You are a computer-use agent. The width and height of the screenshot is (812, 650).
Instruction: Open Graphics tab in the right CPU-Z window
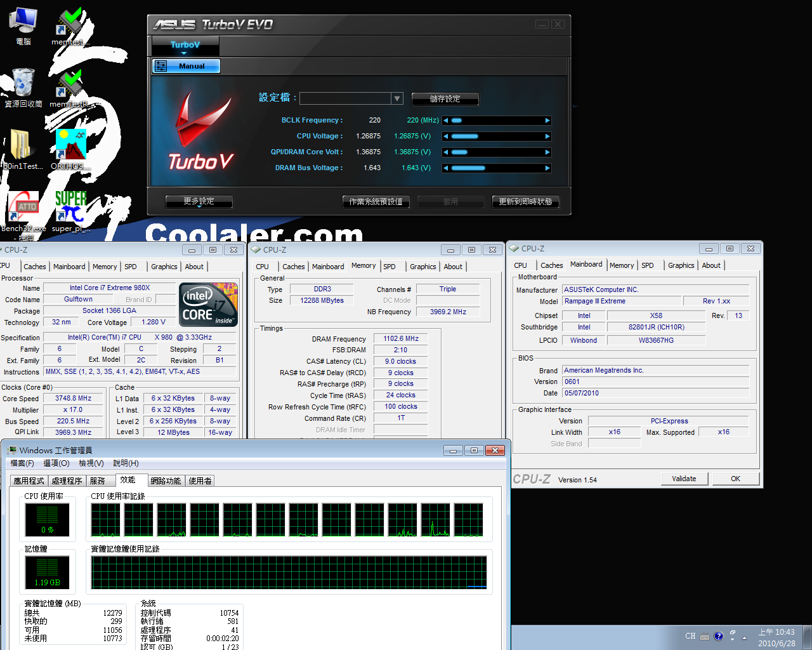tap(681, 265)
